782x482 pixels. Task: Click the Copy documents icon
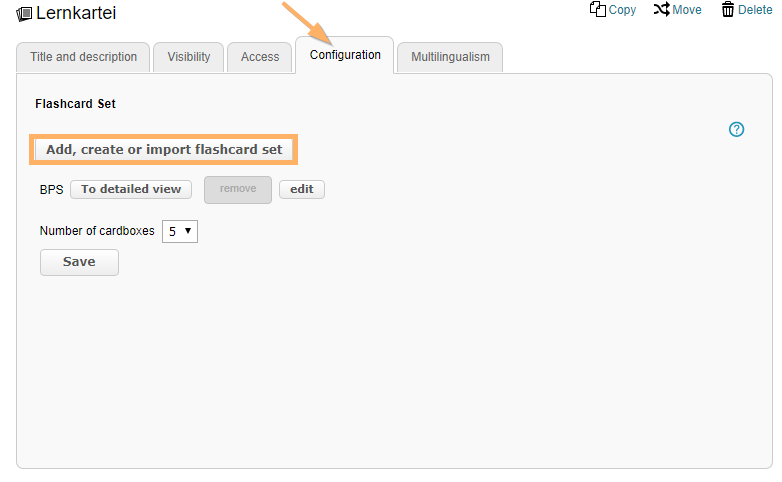[598, 9]
